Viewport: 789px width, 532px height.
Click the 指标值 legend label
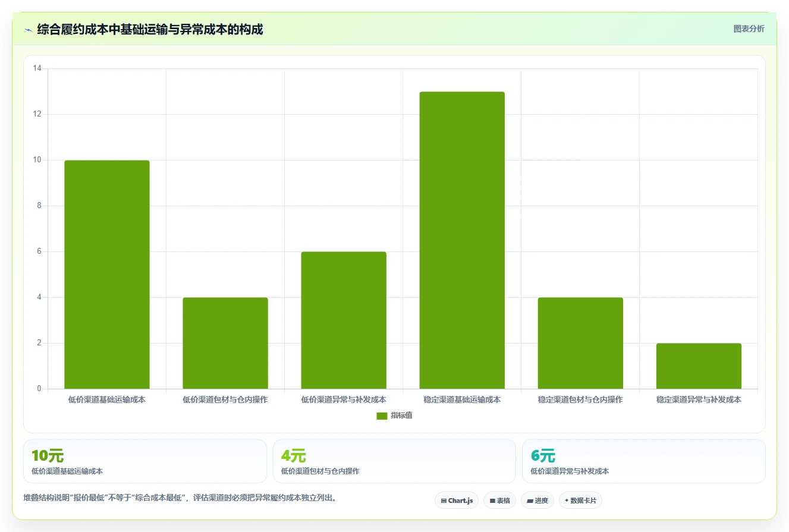click(x=401, y=415)
